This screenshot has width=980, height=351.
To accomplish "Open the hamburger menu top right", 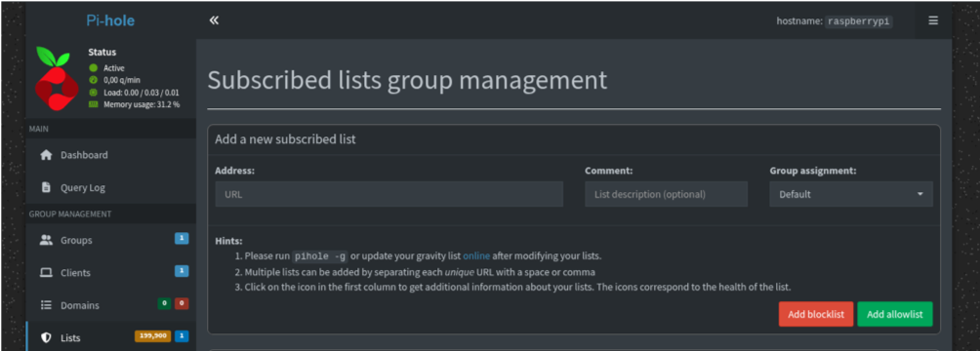I will click(932, 20).
